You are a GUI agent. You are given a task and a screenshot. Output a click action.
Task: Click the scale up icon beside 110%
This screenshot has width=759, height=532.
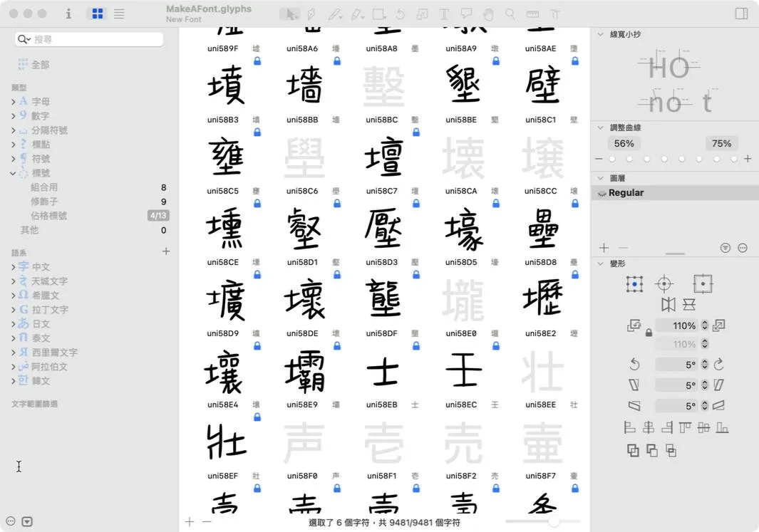[719, 325]
